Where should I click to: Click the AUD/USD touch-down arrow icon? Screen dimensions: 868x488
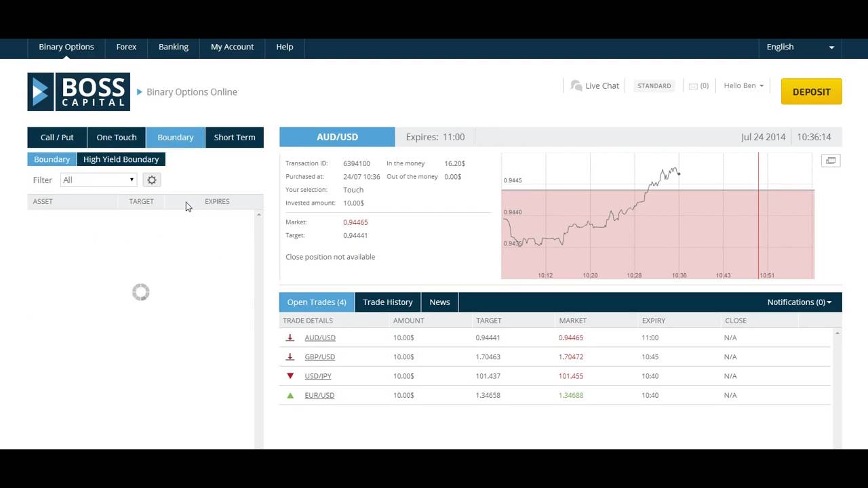pos(290,338)
